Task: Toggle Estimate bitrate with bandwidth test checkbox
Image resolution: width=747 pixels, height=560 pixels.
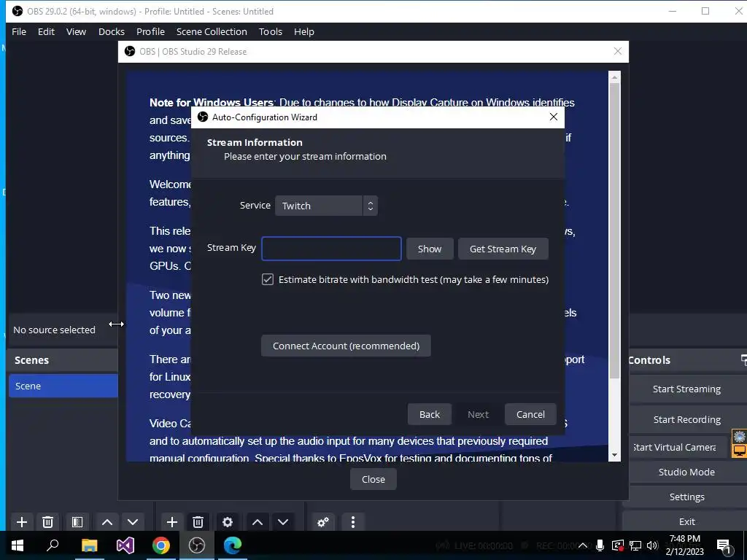Action: tap(268, 279)
